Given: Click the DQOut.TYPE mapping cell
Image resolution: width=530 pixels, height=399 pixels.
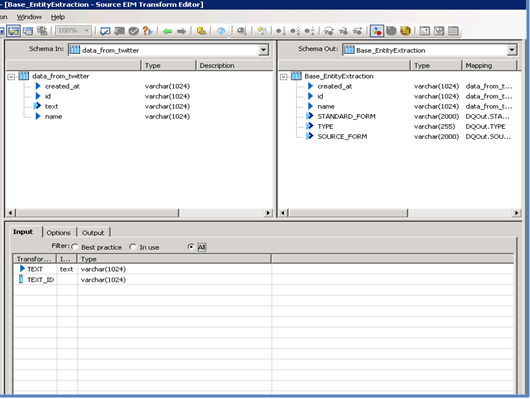Looking at the screenshot, I should tap(485, 127).
